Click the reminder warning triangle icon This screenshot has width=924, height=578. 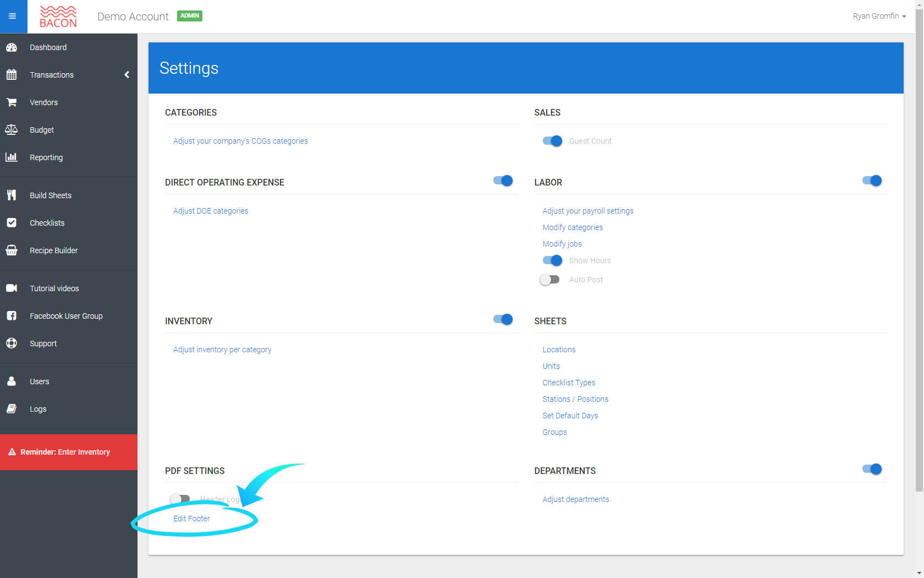(12, 452)
